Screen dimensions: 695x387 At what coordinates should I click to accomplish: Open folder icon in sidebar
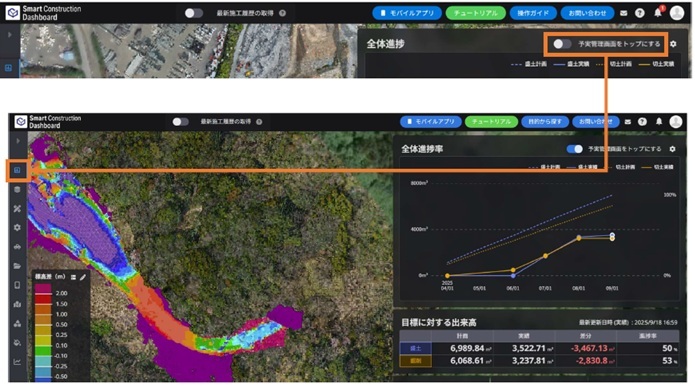[17, 266]
